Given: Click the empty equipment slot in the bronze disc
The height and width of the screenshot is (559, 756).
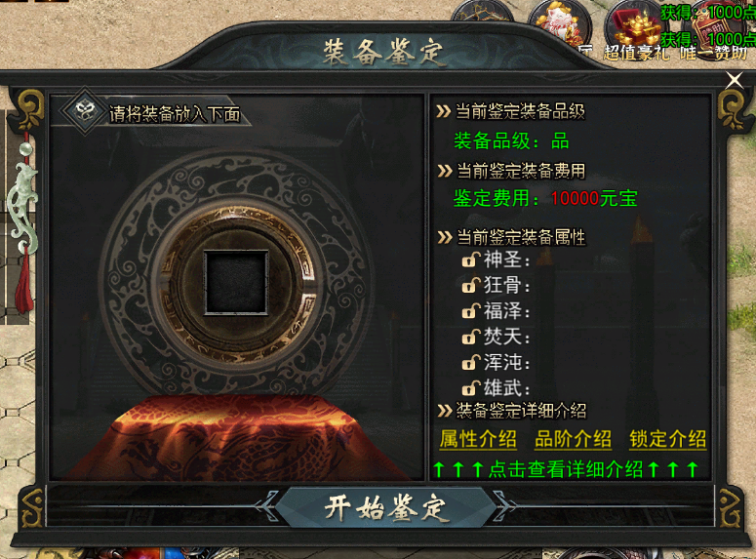Looking at the screenshot, I should 236,282.
